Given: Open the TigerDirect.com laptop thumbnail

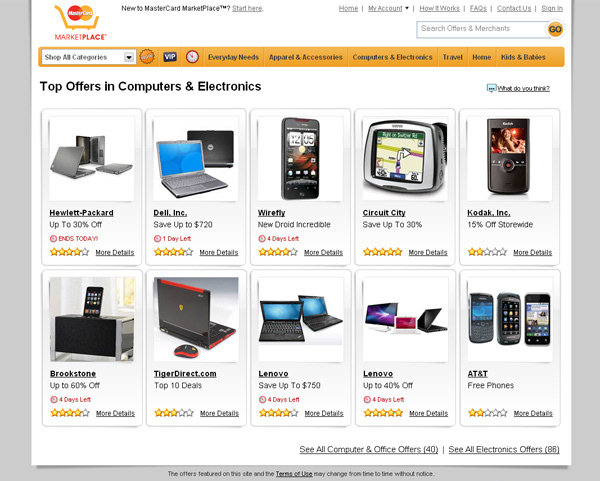Looking at the screenshot, I should [196, 319].
